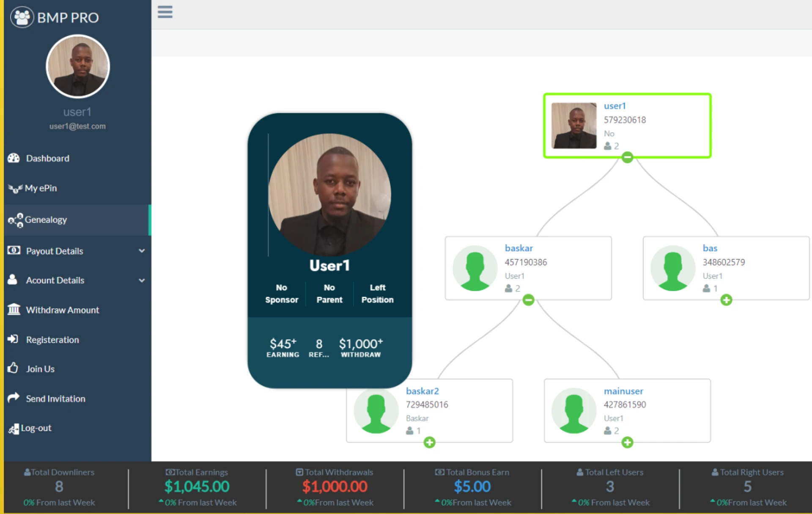Image resolution: width=812 pixels, height=514 pixels.
Task: Click the Genealogy network icon
Action: (15, 220)
